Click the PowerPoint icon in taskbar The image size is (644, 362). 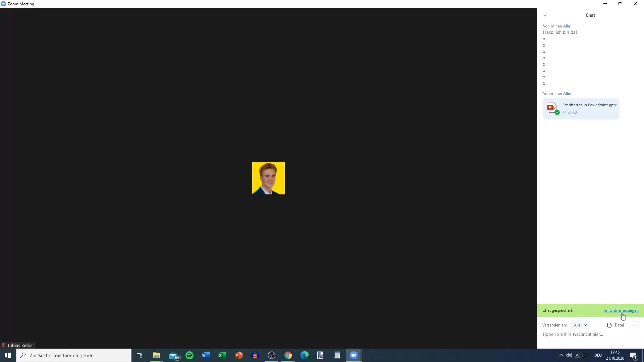coord(239,355)
